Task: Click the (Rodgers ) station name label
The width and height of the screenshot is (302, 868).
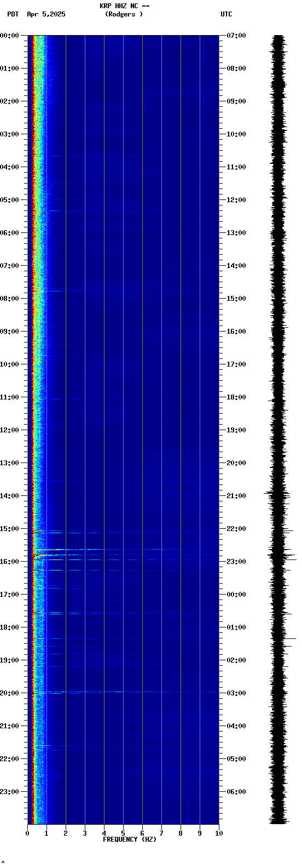Action: coord(124,14)
